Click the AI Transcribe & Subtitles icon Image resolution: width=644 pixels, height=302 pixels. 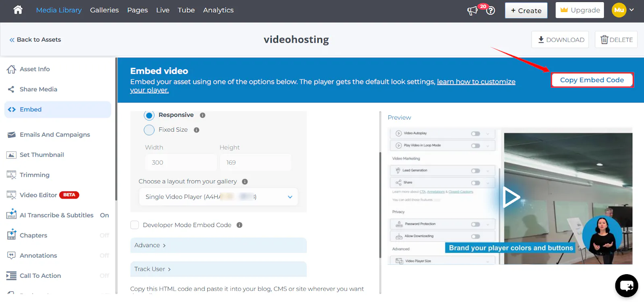pyautogui.click(x=11, y=214)
